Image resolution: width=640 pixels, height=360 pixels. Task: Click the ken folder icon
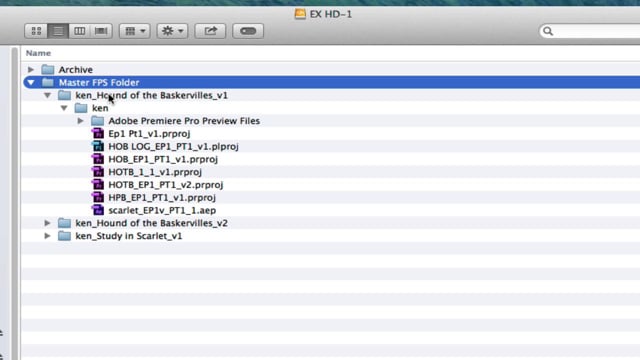tap(81, 108)
